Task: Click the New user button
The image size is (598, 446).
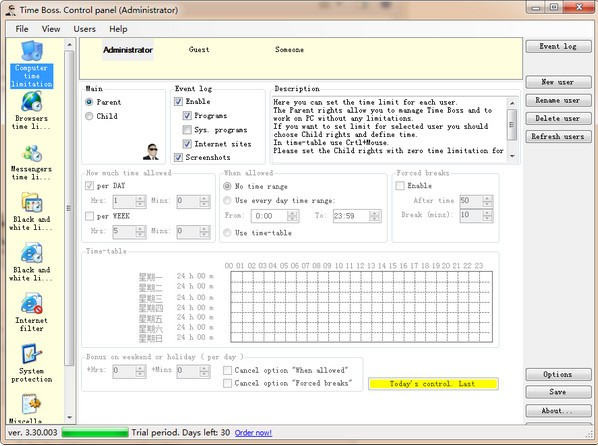Action: (x=558, y=82)
